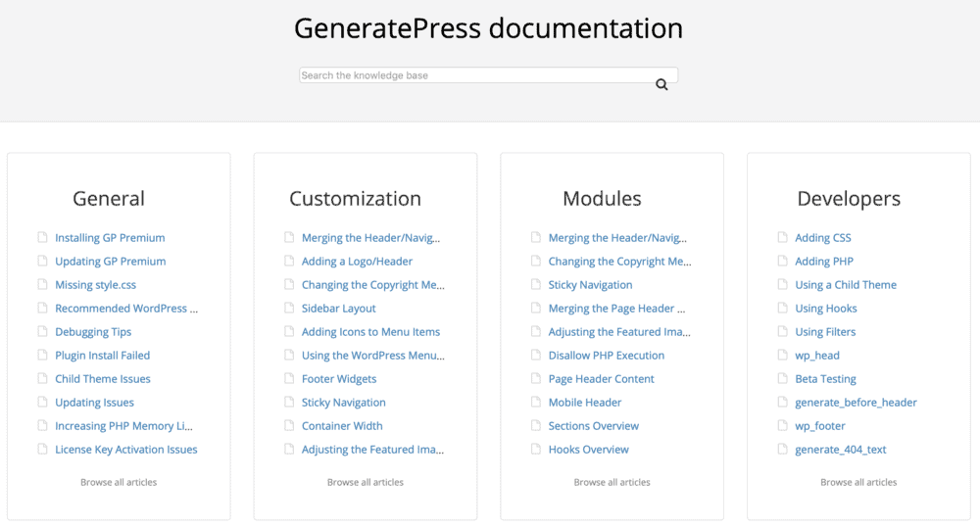Open the Disallow PHP Execution article
980x528 pixels.
click(x=607, y=356)
